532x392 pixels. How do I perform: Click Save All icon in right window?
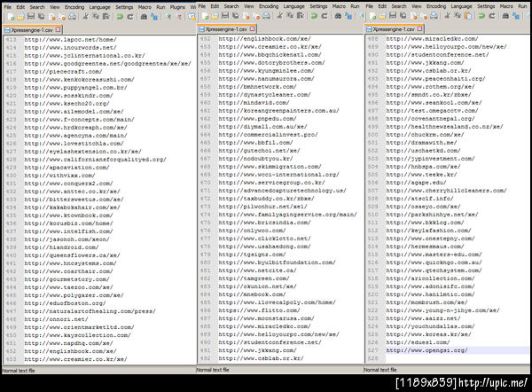click(x=403, y=16)
